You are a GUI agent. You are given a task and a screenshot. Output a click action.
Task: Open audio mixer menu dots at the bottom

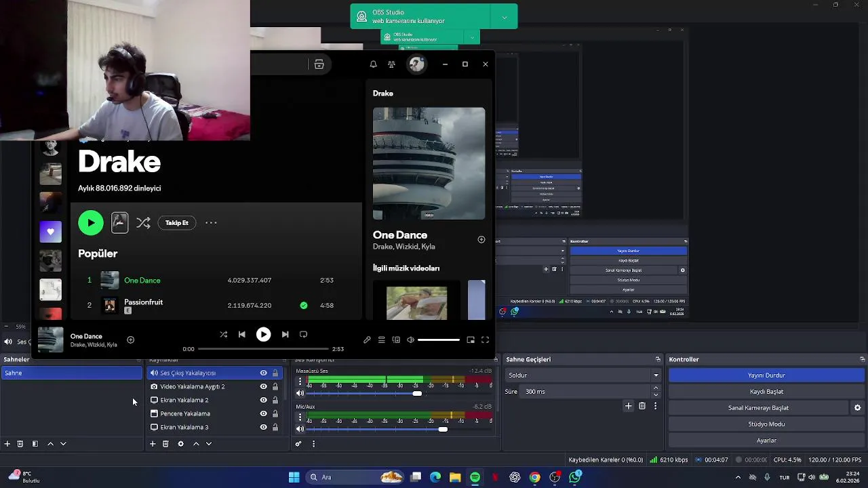[313, 444]
